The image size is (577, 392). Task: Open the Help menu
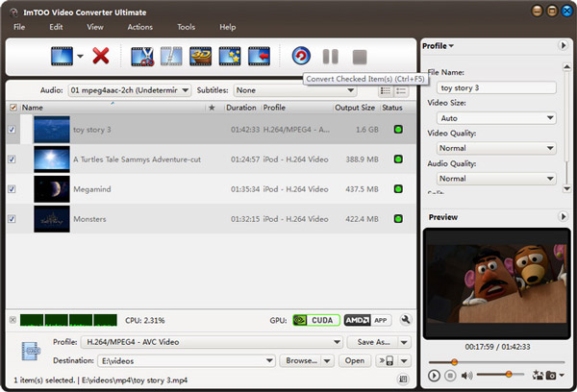(227, 27)
